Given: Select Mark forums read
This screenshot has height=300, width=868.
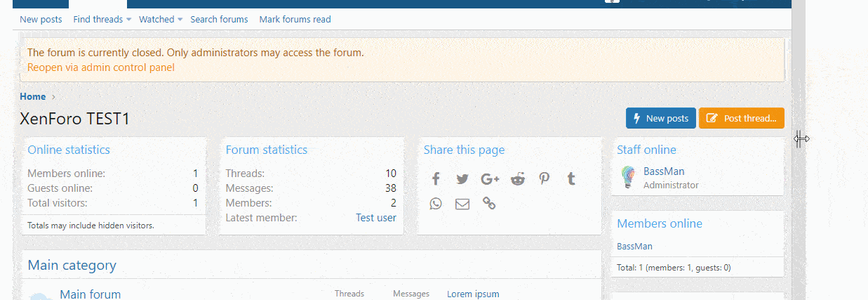Looking at the screenshot, I should point(295,20).
